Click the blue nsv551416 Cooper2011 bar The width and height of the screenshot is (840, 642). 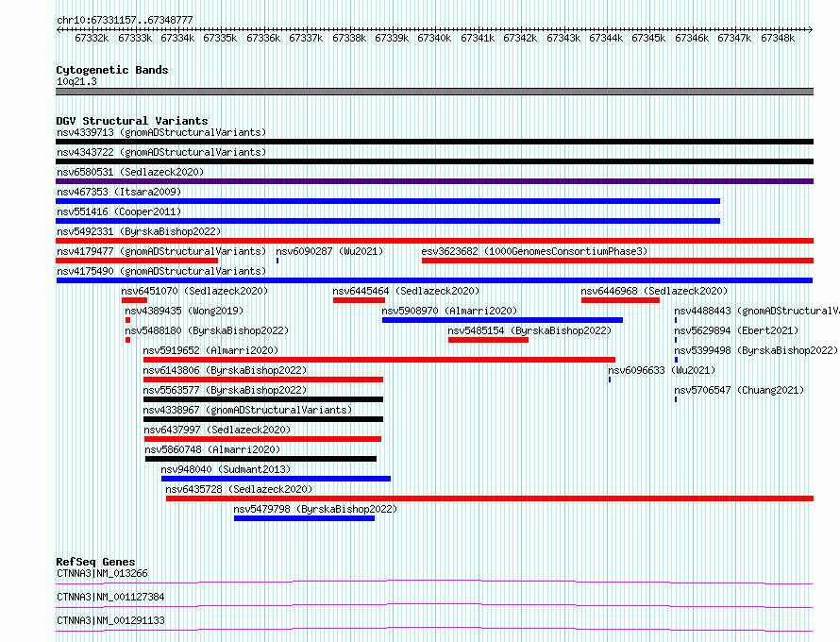(388, 221)
